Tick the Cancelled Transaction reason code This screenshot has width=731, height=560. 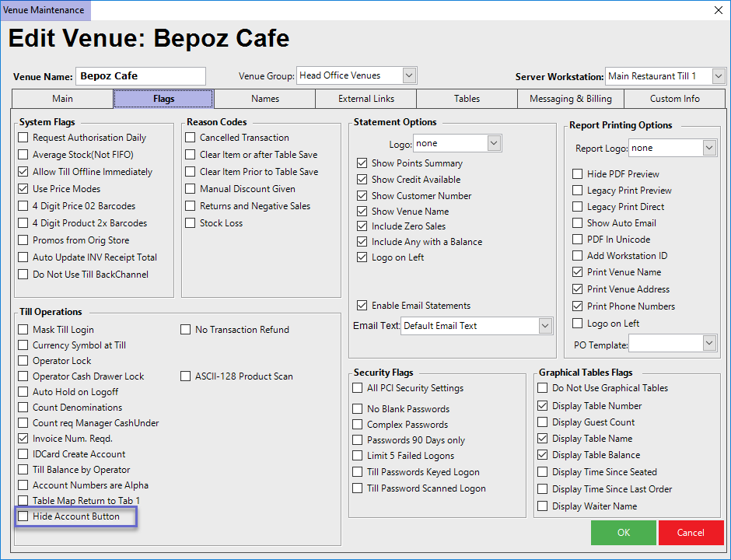click(x=191, y=138)
